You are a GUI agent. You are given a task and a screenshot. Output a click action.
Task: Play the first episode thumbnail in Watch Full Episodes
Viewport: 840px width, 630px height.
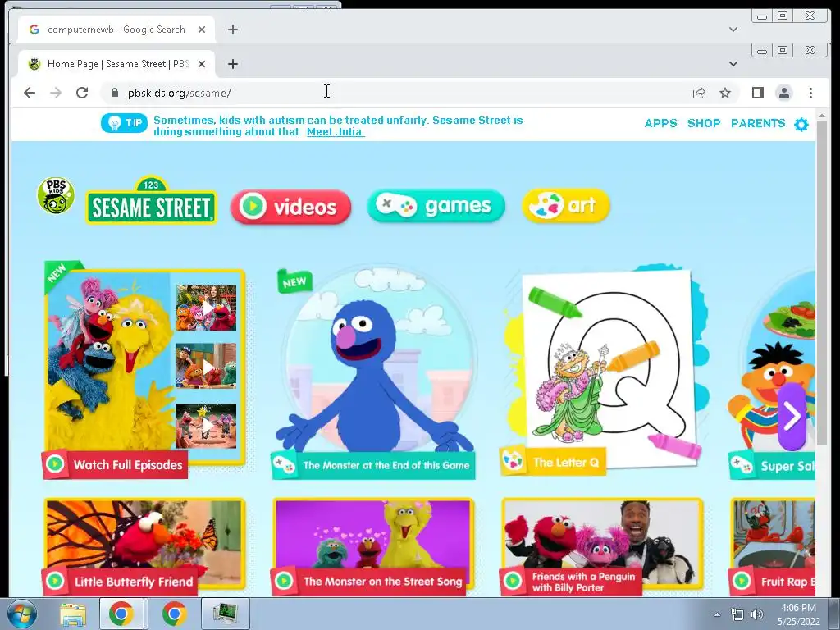206,308
